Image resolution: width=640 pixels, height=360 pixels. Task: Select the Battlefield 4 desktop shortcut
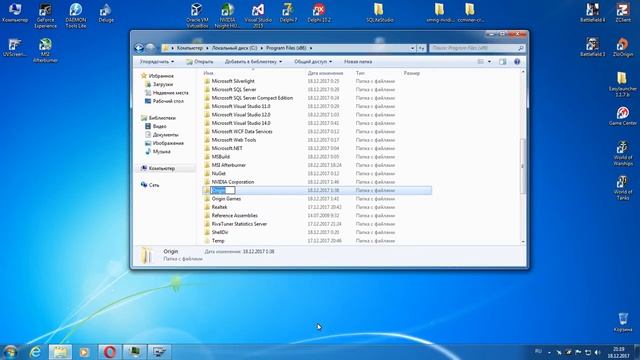coord(592,13)
